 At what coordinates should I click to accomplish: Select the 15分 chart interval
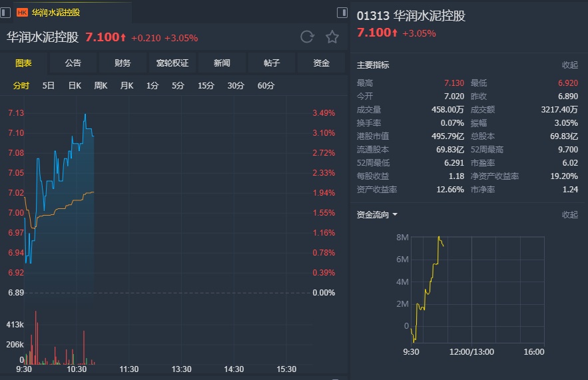pyautogui.click(x=206, y=85)
